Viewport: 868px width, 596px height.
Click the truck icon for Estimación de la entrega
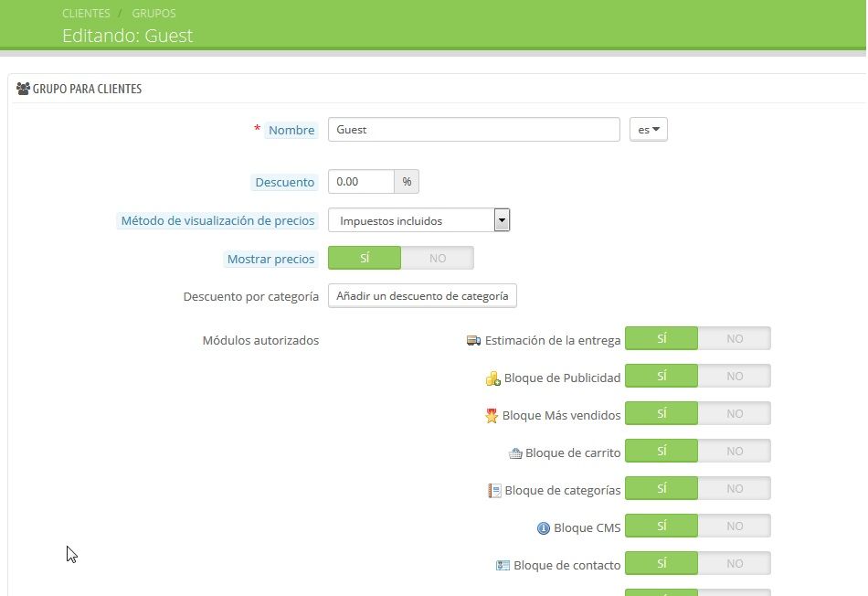(473, 340)
